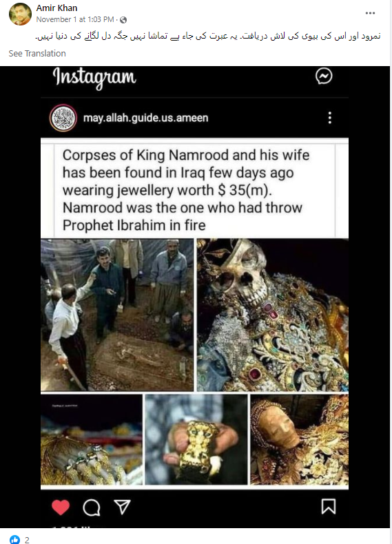
Task: Open the excavation site photo
Action: (x=117, y=315)
